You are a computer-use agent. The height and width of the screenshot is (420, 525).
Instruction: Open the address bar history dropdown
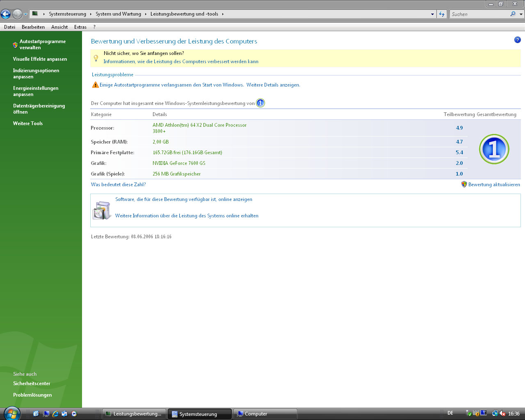[432, 14]
